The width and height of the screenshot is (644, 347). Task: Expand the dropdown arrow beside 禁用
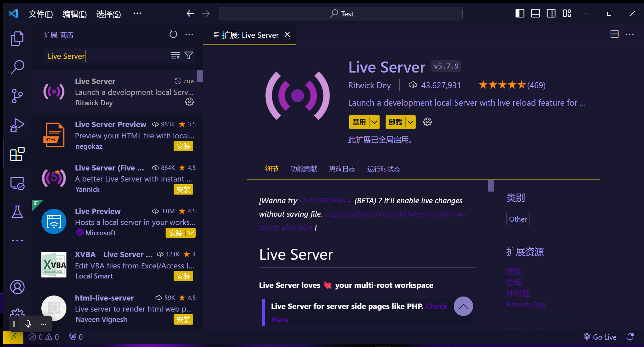(375, 122)
